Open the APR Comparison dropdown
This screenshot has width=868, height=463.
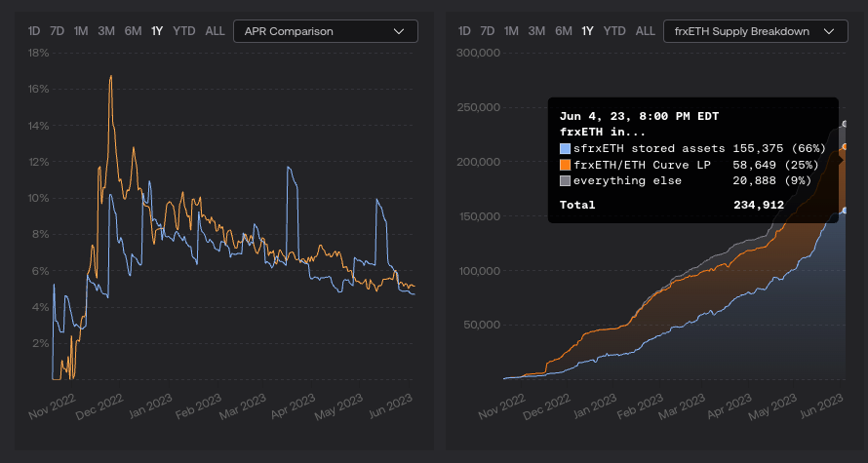tap(325, 31)
